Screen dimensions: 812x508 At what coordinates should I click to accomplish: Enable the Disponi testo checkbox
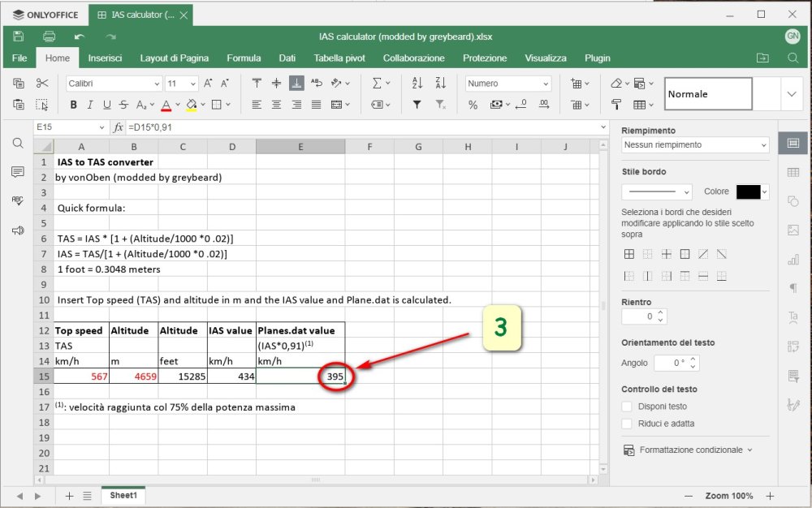pos(626,407)
